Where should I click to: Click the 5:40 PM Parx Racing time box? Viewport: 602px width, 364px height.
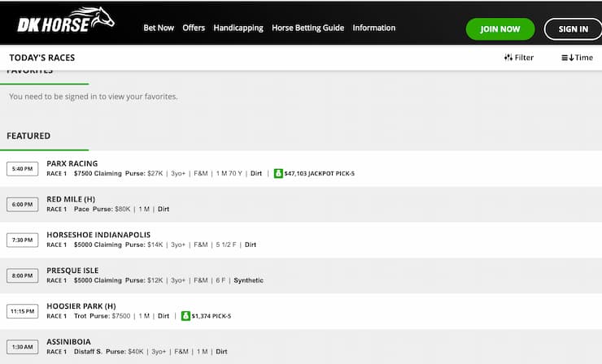22,169
